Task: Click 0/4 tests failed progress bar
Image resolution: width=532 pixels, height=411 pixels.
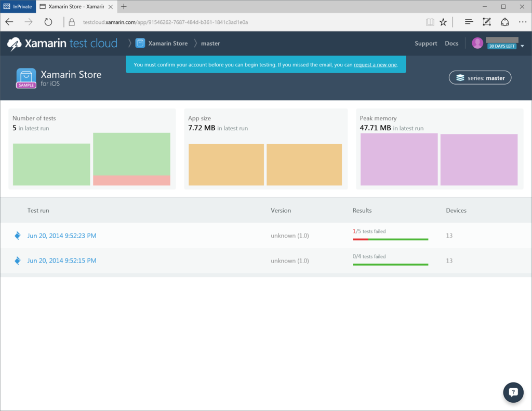Action: (391, 264)
